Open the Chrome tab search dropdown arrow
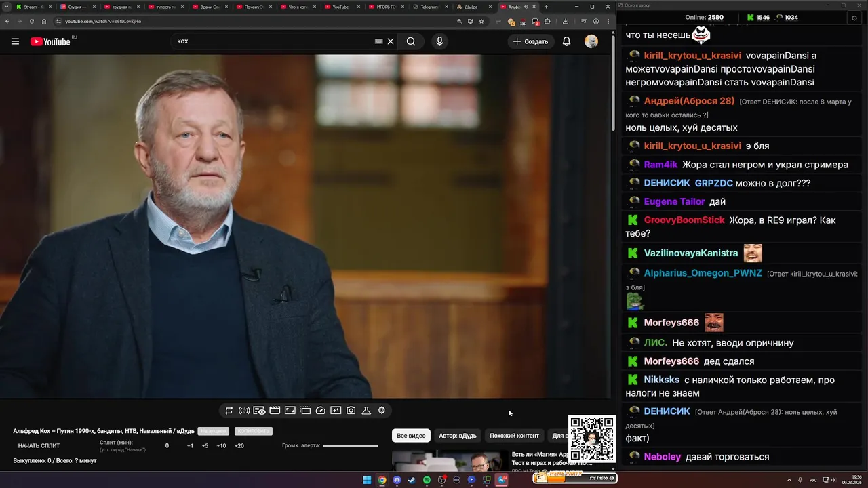868x488 pixels. pyautogui.click(x=6, y=7)
